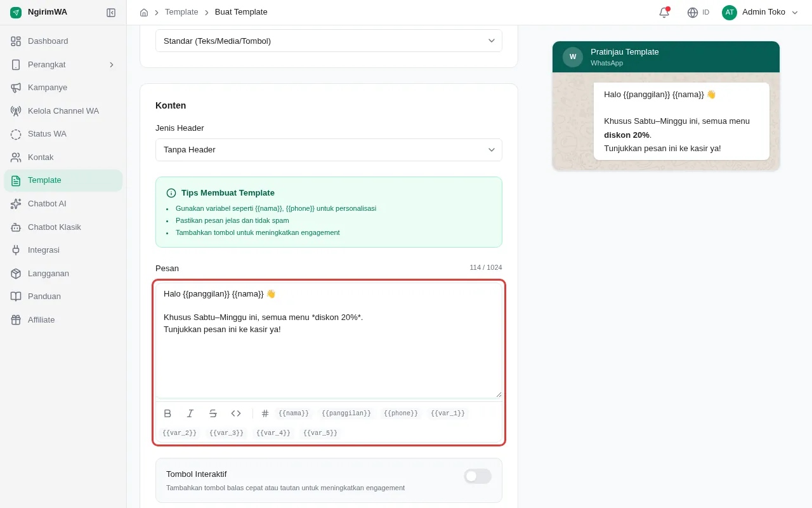Click tip 'Pastikan pesan jelas dan tidak spam'
The image size is (812, 508).
[x=232, y=220]
